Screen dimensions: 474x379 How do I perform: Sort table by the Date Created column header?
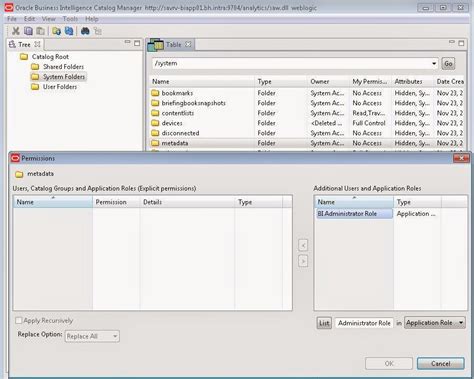click(450, 81)
